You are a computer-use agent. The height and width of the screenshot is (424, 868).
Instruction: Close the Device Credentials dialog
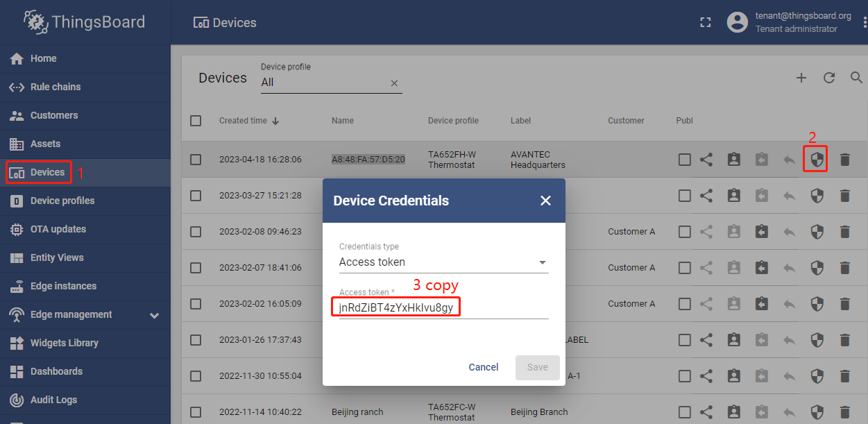pyautogui.click(x=545, y=201)
